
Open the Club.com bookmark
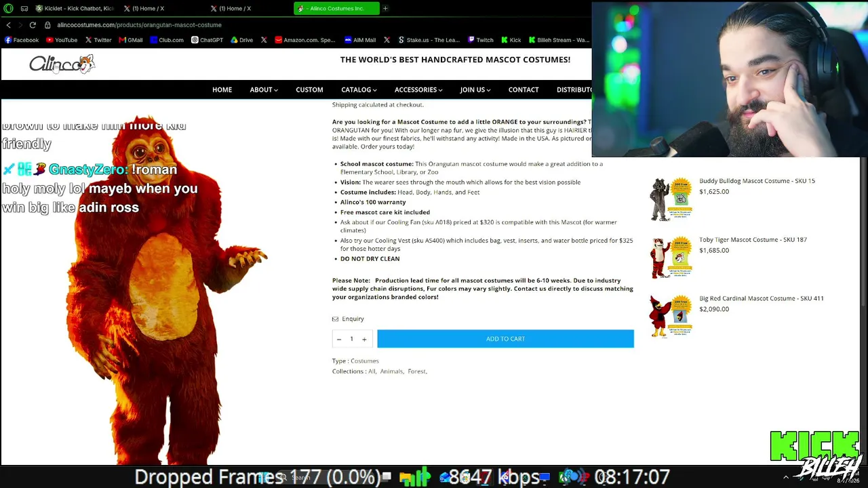[x=167, y=40]
